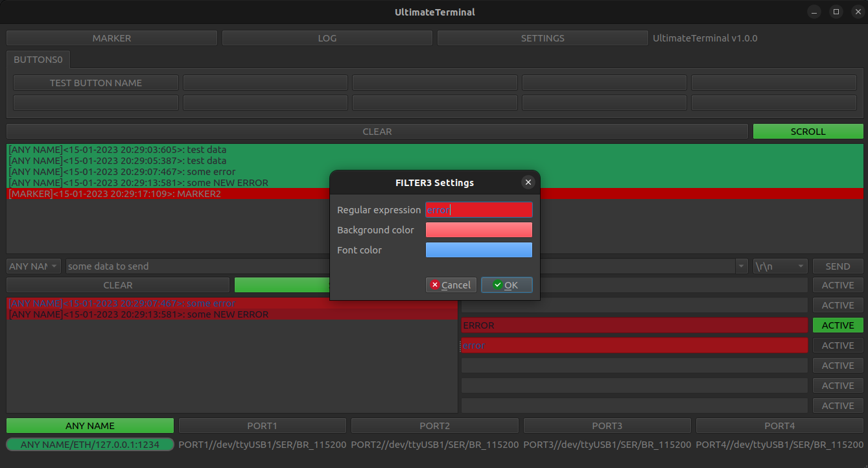868x468 pixels.
Task: Click the MARKER toolbar button
Action: click(x=111, y=38)
